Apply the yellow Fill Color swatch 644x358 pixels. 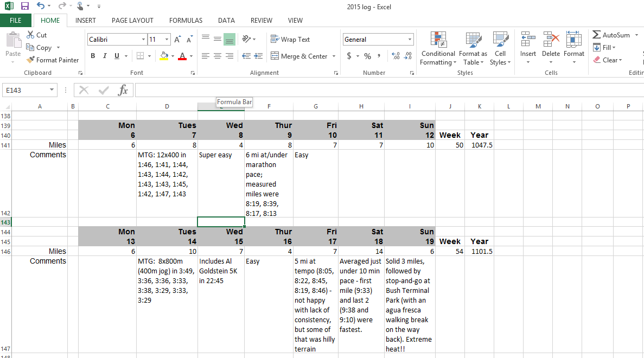point(164,56)
